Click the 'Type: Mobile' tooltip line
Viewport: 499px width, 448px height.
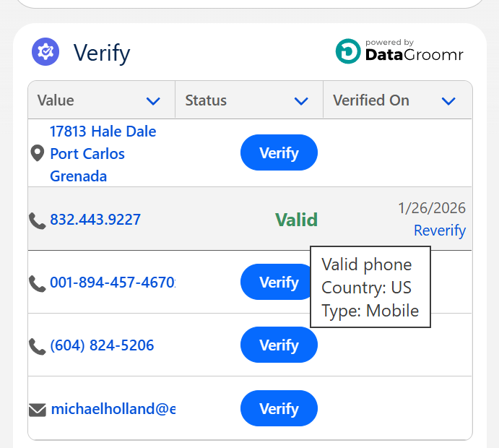[x=370, y=311]
